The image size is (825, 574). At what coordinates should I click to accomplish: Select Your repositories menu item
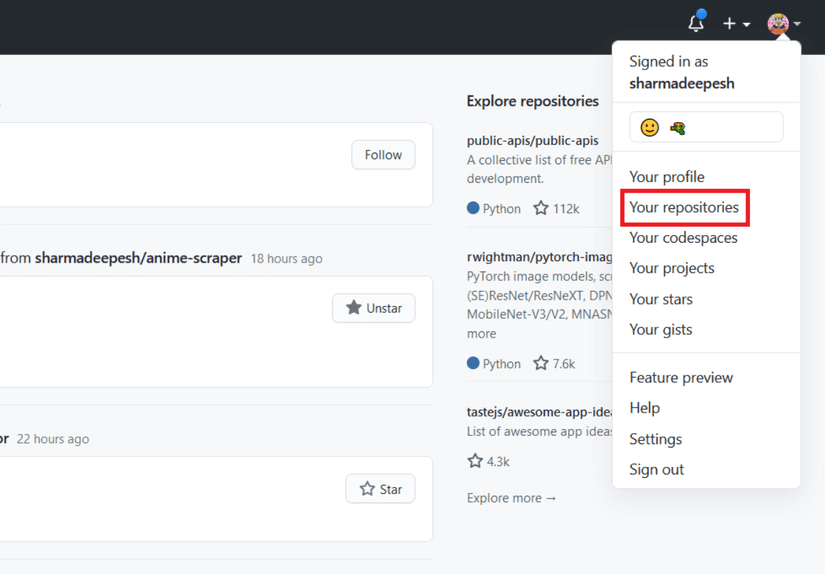(684, 207)
